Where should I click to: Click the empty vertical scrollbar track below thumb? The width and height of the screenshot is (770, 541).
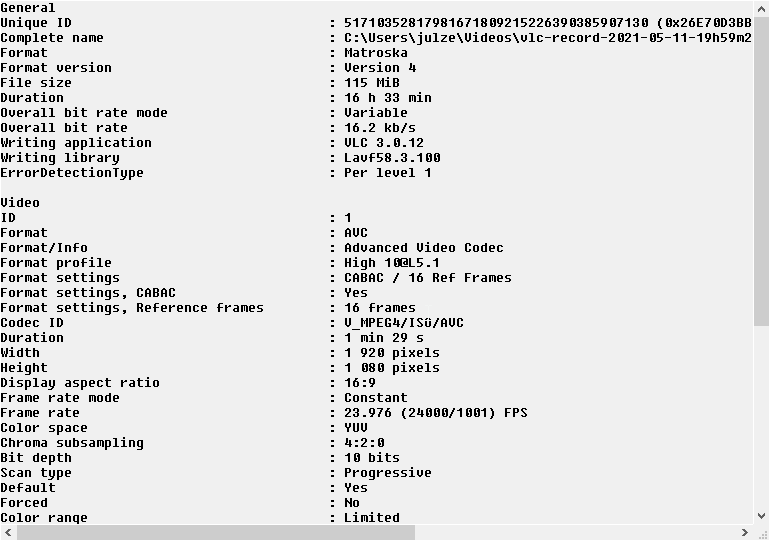pyautogui.click(x=761, y=420)
